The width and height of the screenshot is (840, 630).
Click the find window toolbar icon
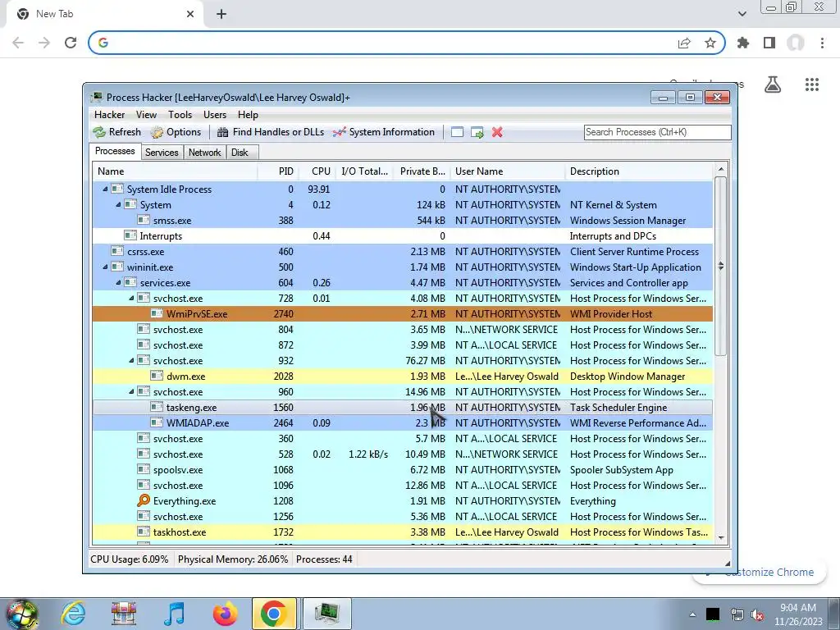tap(457, 132)
